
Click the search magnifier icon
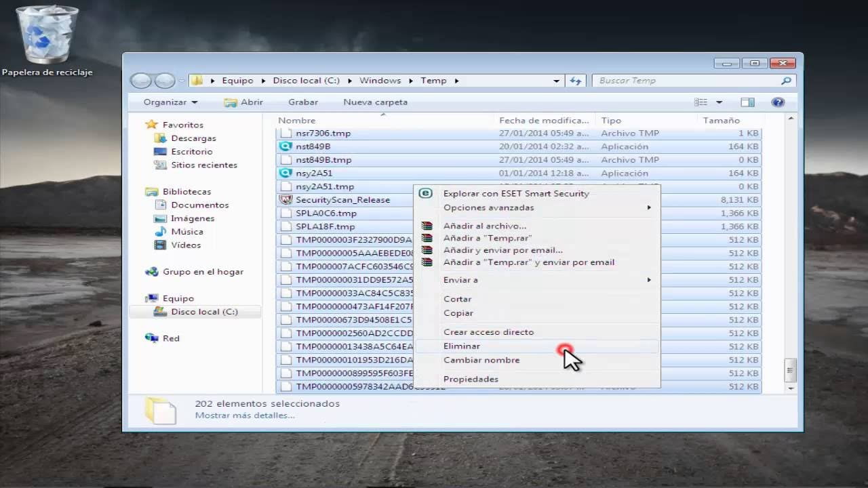[786, 81]
